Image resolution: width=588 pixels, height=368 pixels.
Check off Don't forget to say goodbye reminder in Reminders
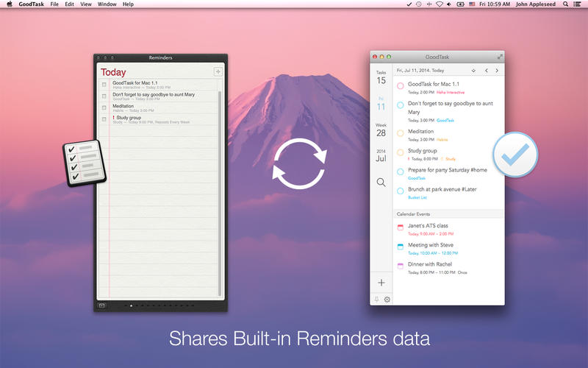[x=104, y=96]
